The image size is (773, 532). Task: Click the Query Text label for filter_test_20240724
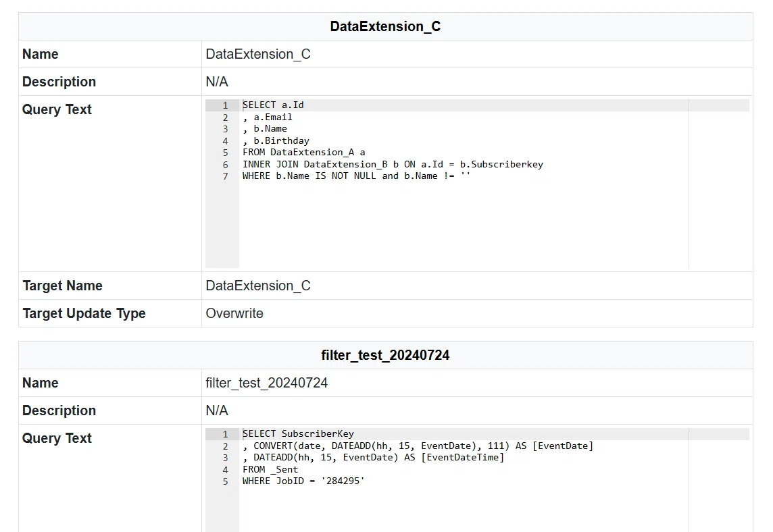(x=57, y=438)
